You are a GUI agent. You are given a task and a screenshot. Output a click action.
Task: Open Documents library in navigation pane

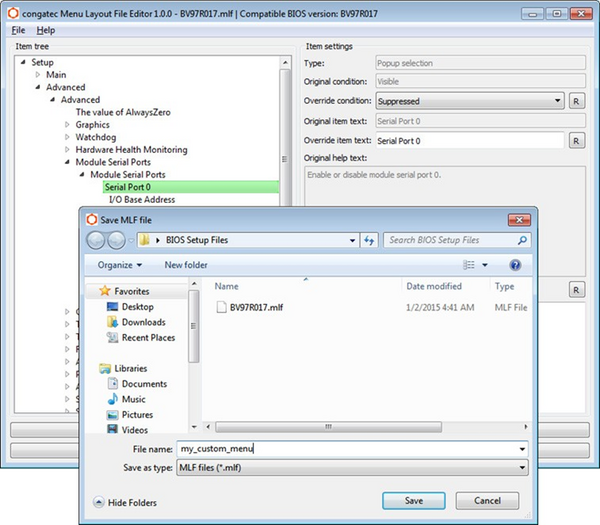[144, 384]
